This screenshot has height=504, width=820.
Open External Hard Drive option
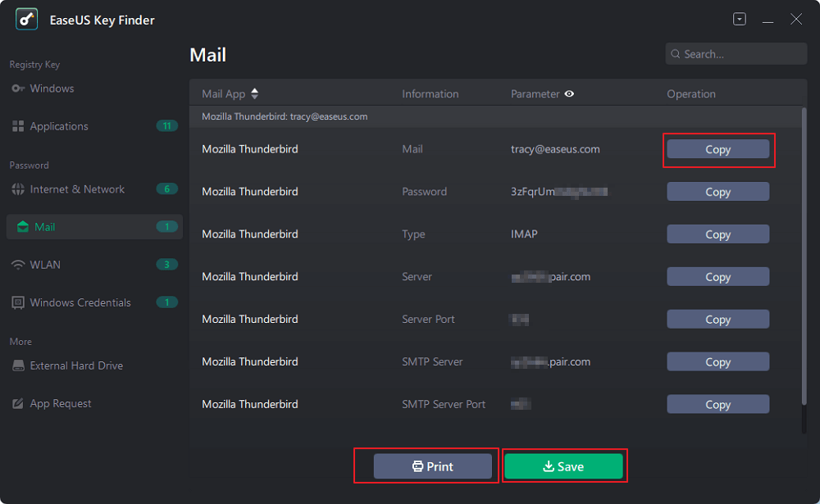click(x=94, y=366)
